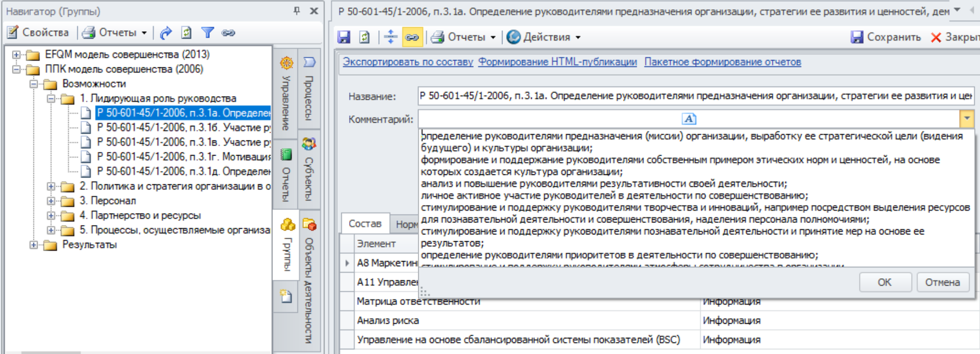Toggle the highlighted chain link icon
The height and width of the screenshot is (354, 980).
pos(412,37)
